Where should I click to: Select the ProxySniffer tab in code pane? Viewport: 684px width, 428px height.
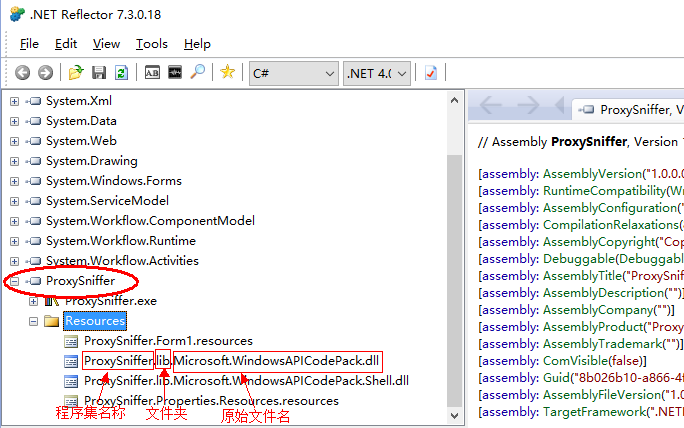[x=628, y=110]
